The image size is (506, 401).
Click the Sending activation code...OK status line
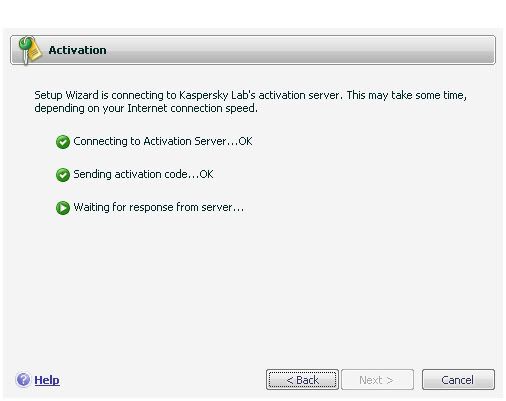point(143,174)
